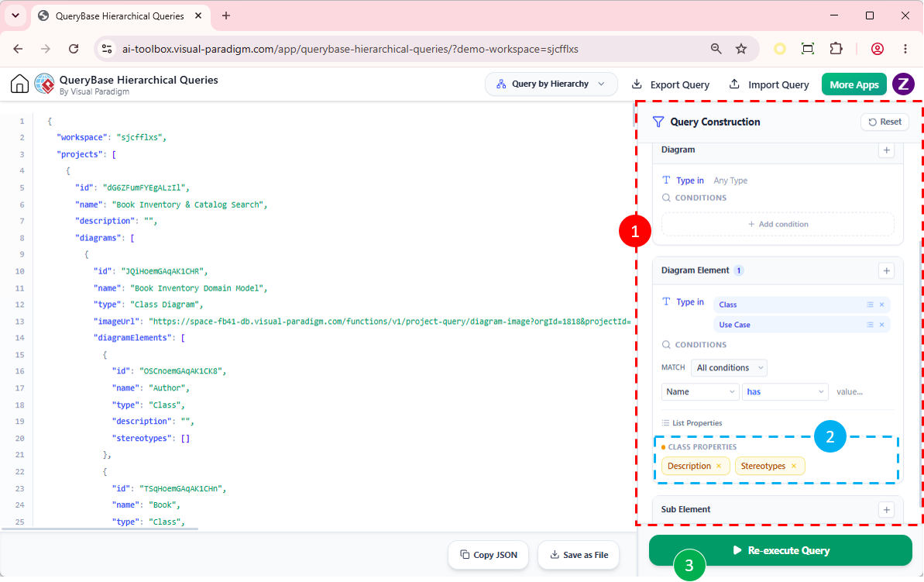Bookmark this page with the star
Image resolution: width=924 pixels, height=582 pixels.
(x=741, y=49)
